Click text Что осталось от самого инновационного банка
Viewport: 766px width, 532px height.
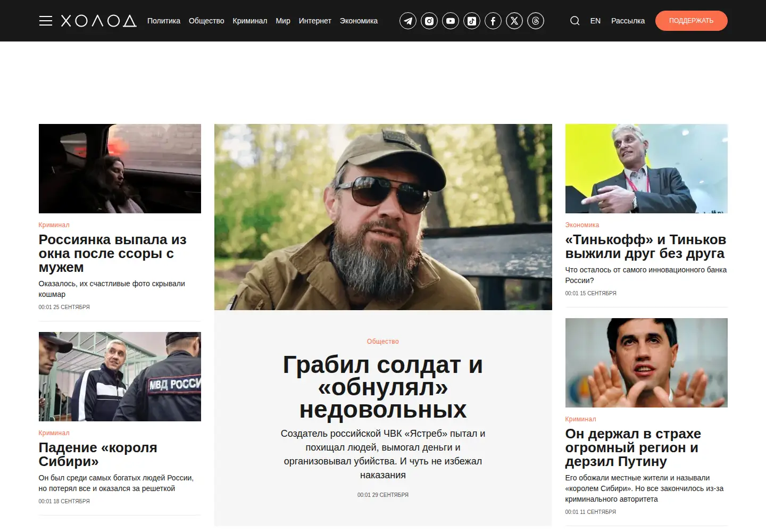pos(646,275)
